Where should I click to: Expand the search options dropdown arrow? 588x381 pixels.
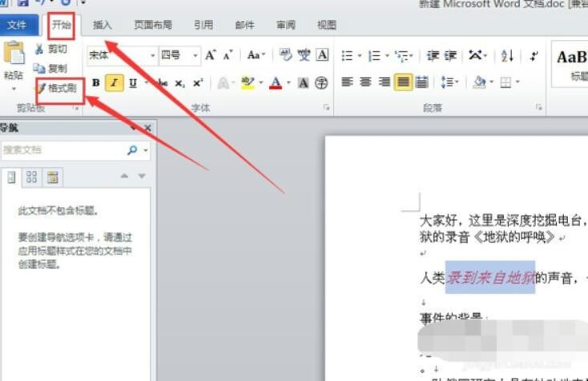tap(146, 150)
